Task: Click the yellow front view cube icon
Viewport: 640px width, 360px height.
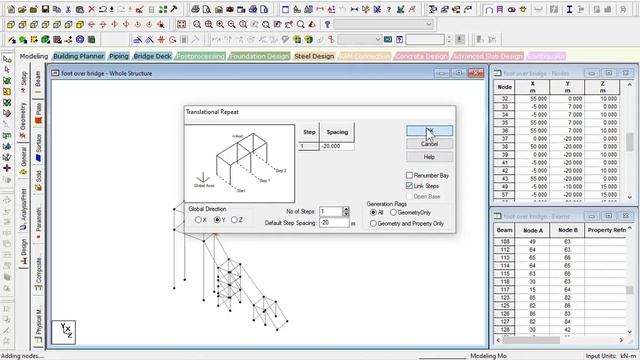Action: [11, 24]
